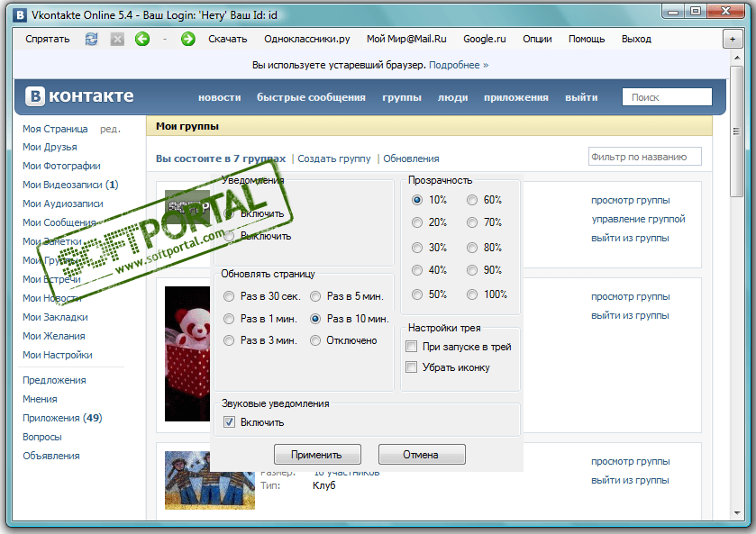Select 20% transparency option
Viewport: 756px width, 534px height.
pos(417,222)
